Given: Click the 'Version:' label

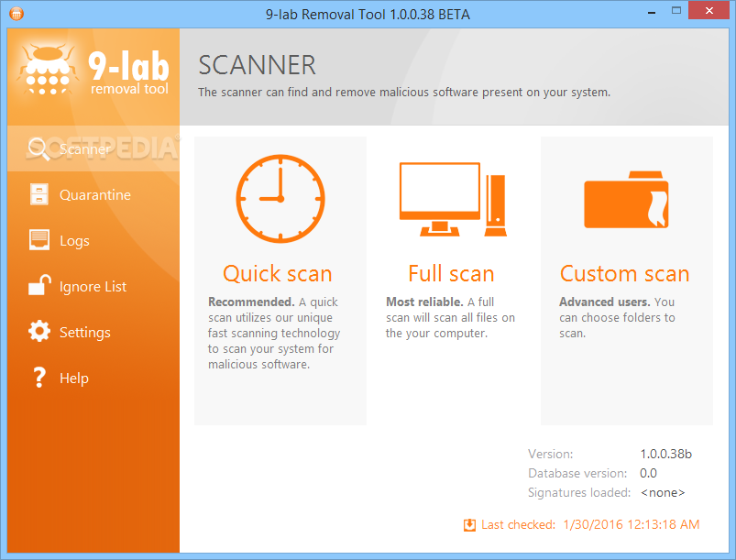Looking at the screenshot, I should 550,454.
